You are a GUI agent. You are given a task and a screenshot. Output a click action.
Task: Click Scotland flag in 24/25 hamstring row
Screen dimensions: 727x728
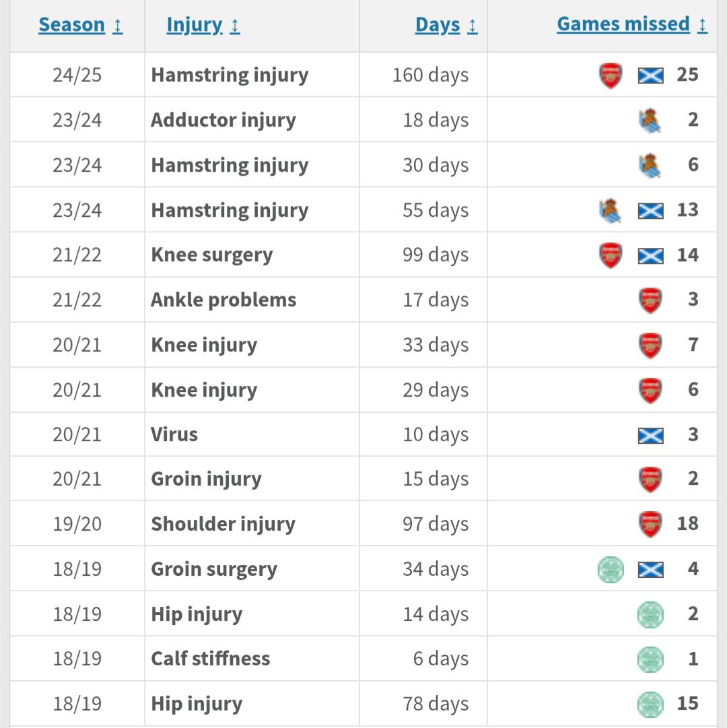(x=650, y=75)
